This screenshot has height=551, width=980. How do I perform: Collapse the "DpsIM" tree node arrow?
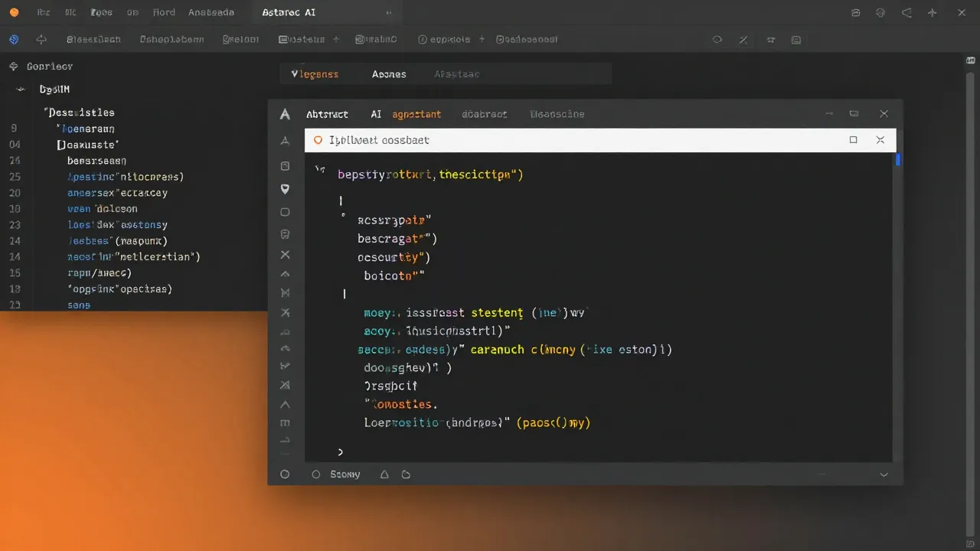coord(21,90)
